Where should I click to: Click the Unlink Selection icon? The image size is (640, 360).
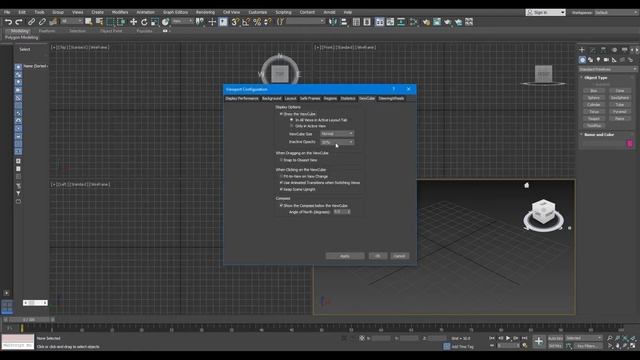[x=42, y=22]
